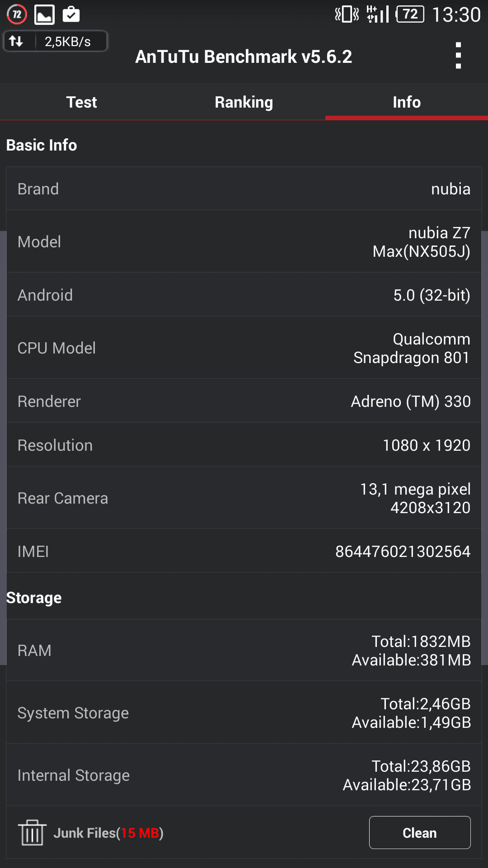Select the Rear Camera info row
Screen dimensions: 488x868
244,498
